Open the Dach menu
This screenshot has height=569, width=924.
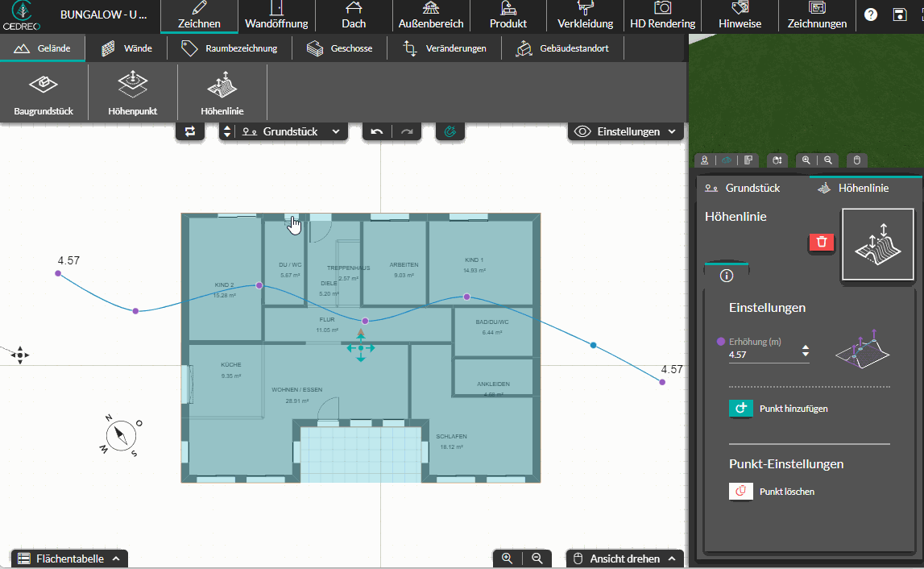point(354,16)
